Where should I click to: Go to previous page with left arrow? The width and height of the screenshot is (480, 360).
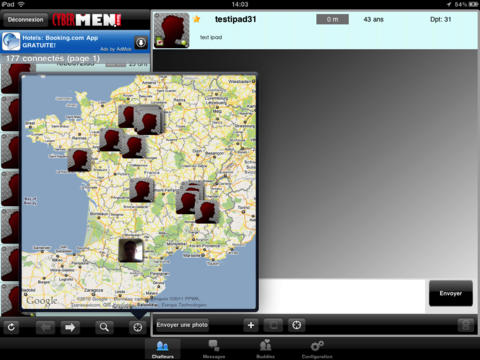coord(45,328)
